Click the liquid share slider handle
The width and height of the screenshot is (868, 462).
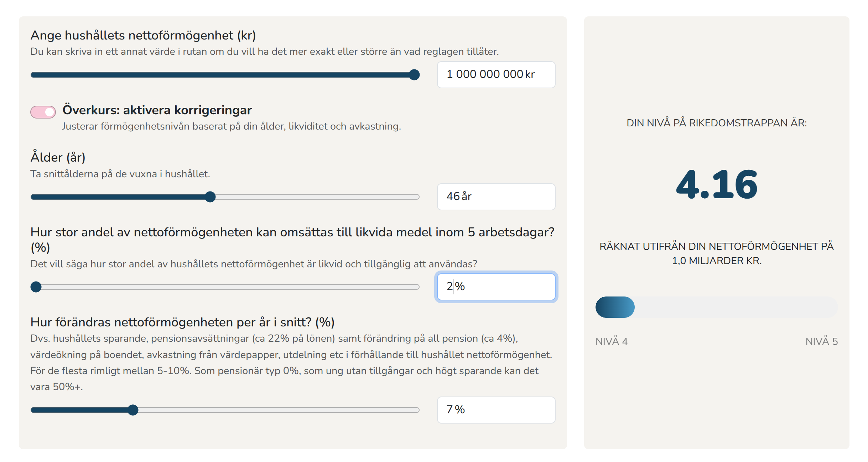coord(36,287)
